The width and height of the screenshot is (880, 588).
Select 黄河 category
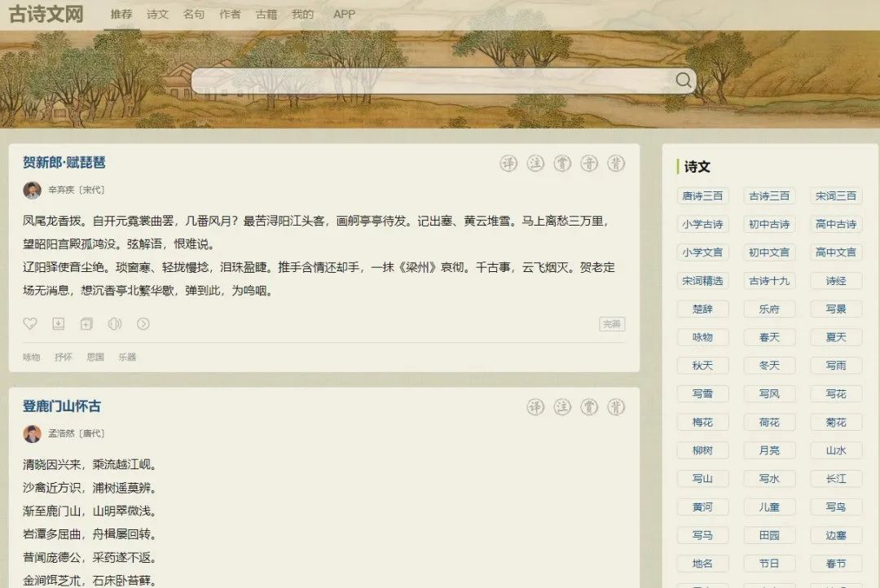[x=702, y=507]
